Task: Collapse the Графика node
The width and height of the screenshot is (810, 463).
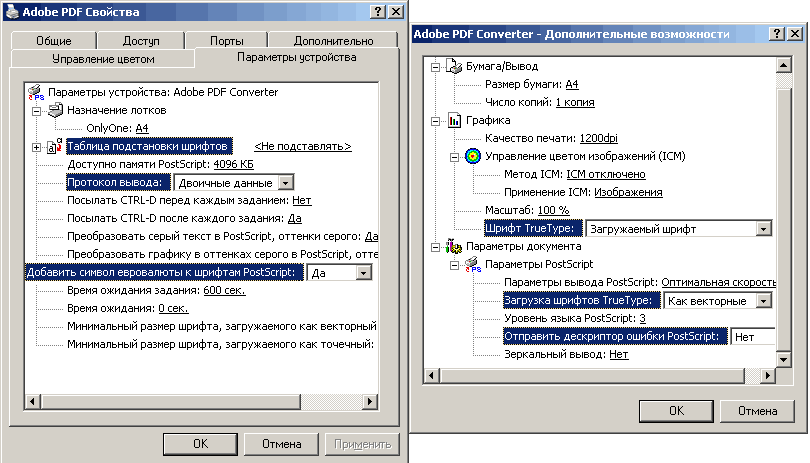Action: click(435, 121)
